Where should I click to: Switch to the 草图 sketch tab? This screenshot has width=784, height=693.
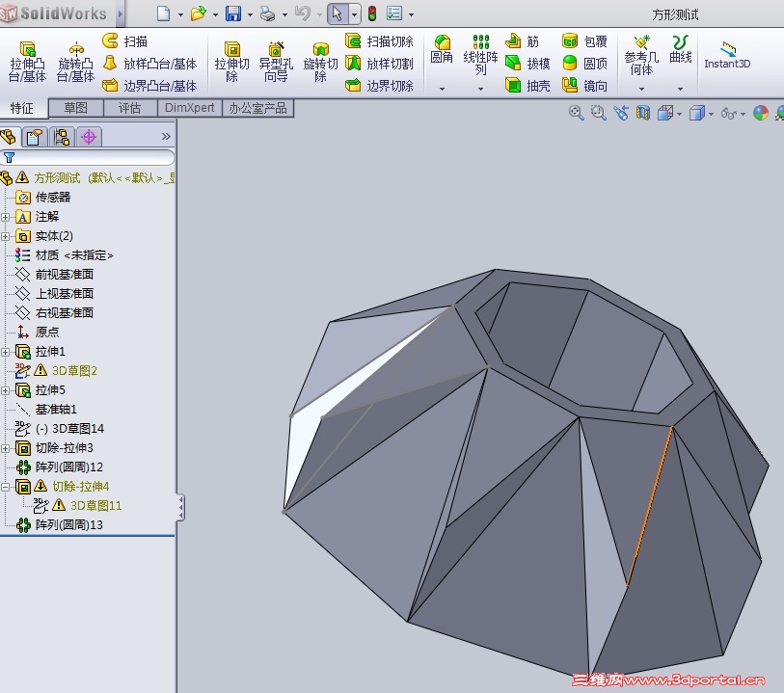[x=75, y=107]
